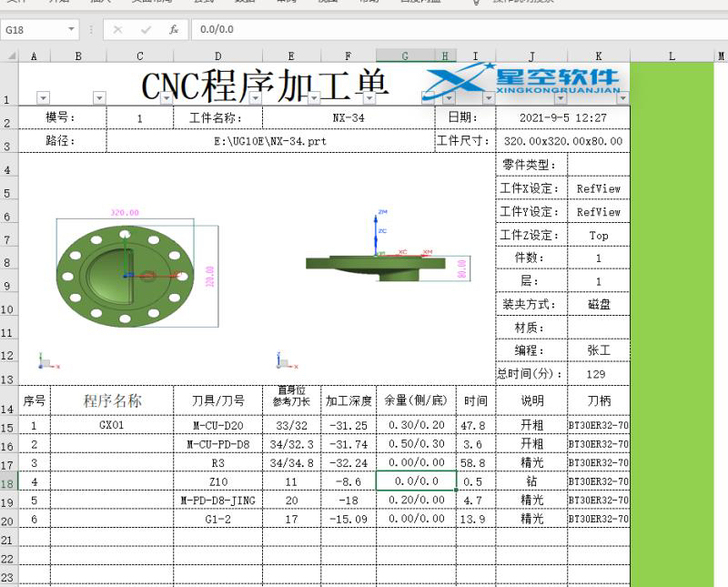Open column A filter dropdown in row 1
Image resolution: width=728 pixels, height=587 pixels.
[x=43, y=98]
